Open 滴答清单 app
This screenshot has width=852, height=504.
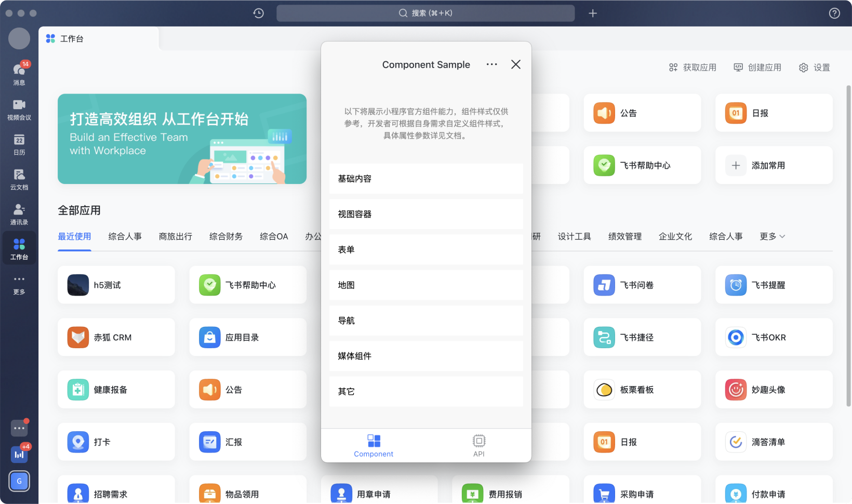(774, 442)
